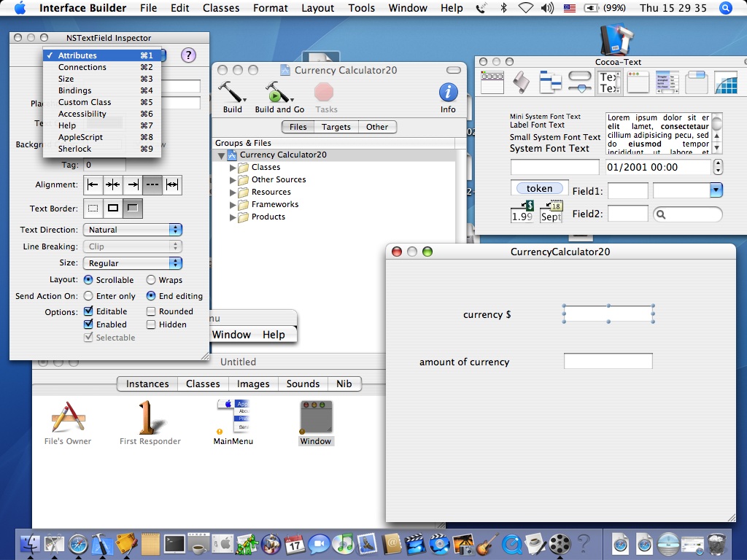Click the date field stepper arrows

click(718, 167)
